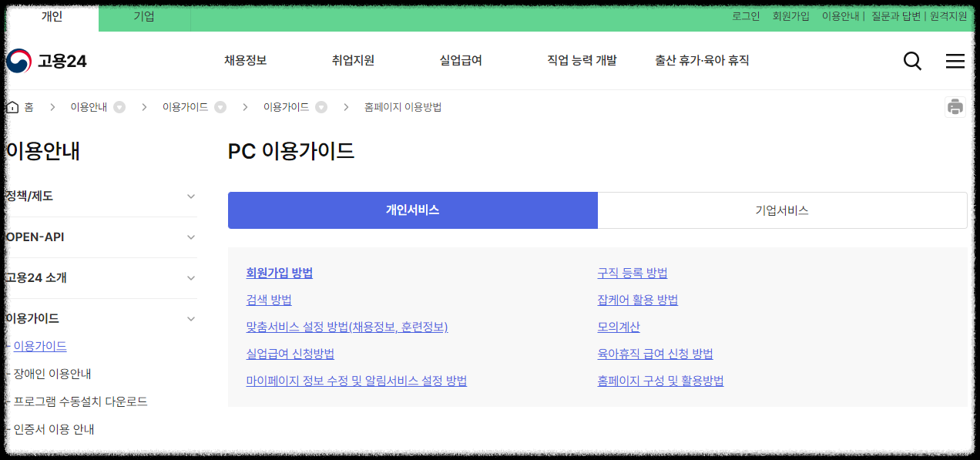Expand the OPEN-API sidebar section
This screenshot has width=980, height=460.
click(x=102, y=237)
